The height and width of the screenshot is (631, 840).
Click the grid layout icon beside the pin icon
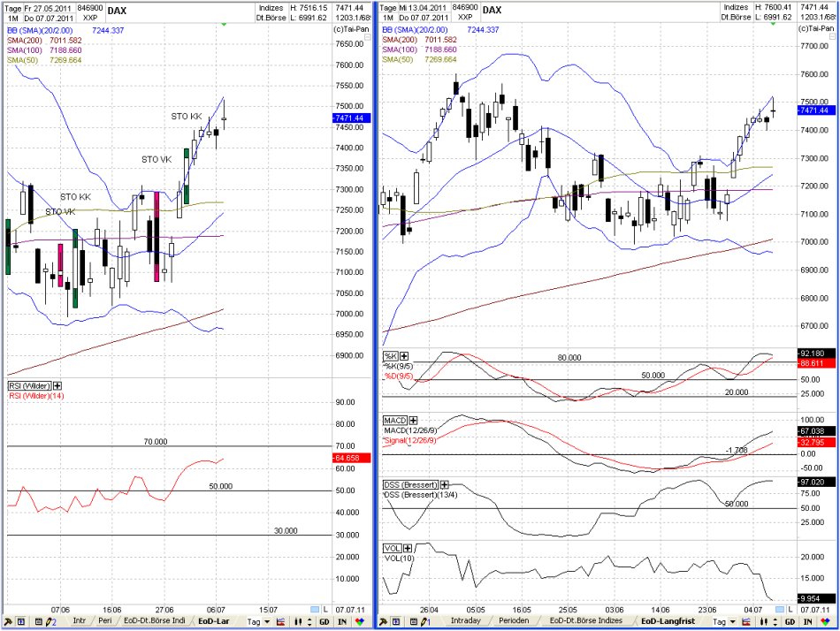(x=19, y=622)
